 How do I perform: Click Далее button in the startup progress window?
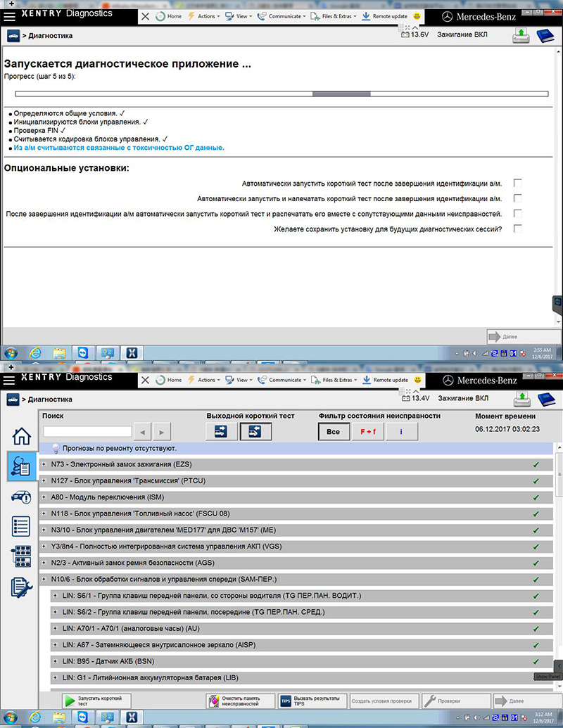click(523, 337)
